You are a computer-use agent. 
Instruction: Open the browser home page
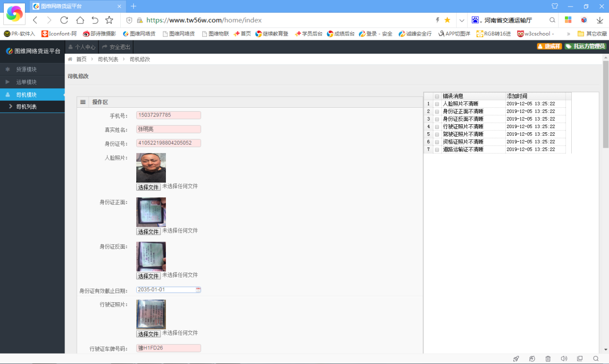click(80, 20)
